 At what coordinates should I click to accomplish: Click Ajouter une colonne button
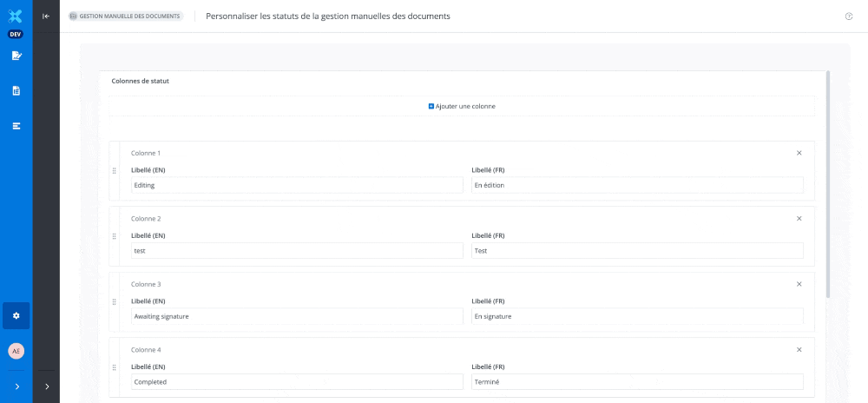coord(462,106)
